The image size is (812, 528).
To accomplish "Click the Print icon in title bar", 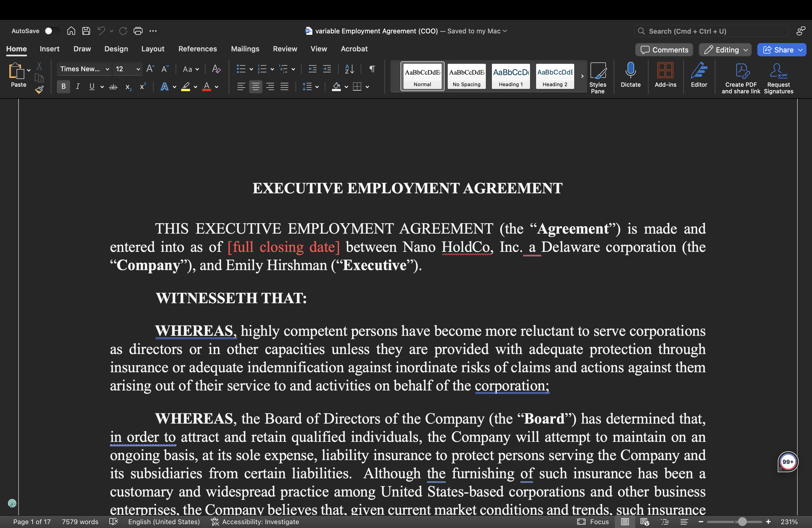I will (x=138, y=31).
